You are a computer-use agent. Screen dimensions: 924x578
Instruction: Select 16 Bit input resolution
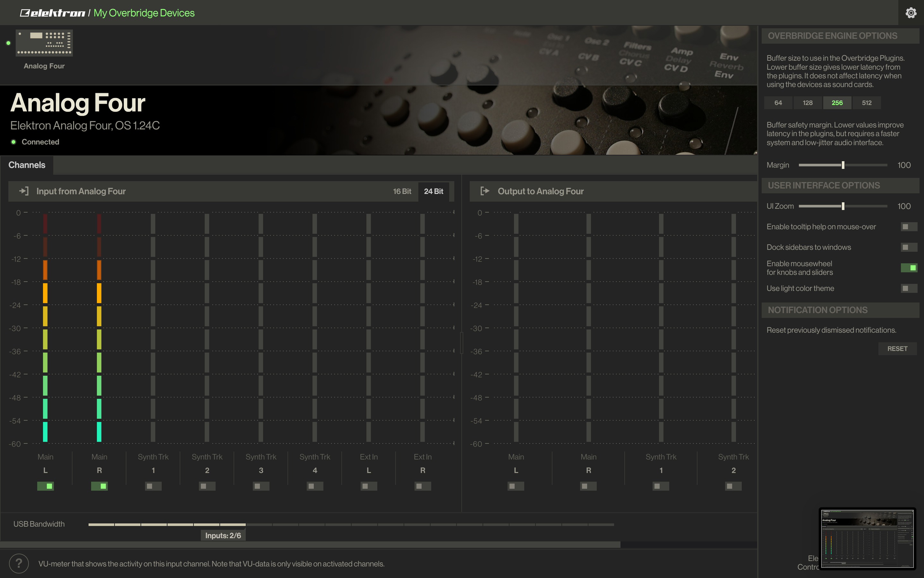point(402,191)
